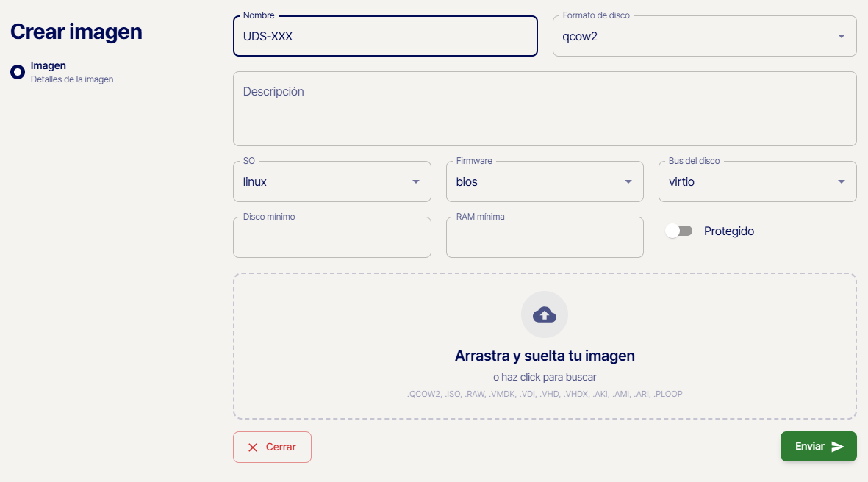Submit the form with Enviar

[817, 447]
